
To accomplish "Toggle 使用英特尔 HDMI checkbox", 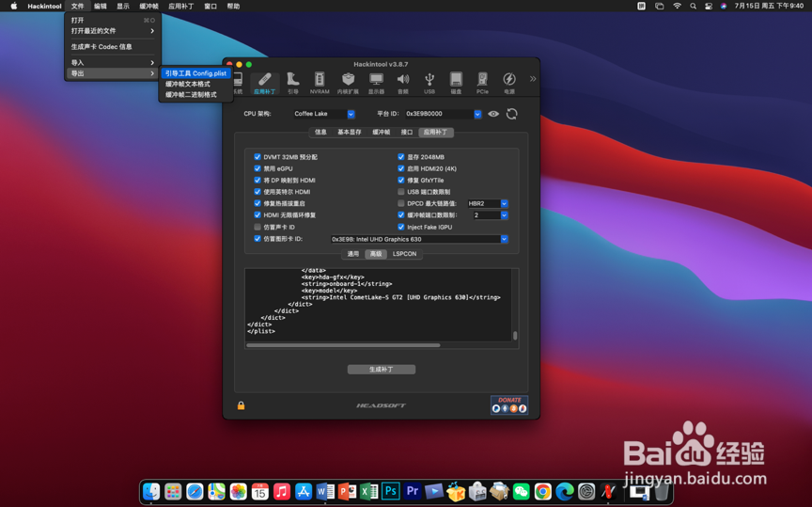I will point(258,192).
